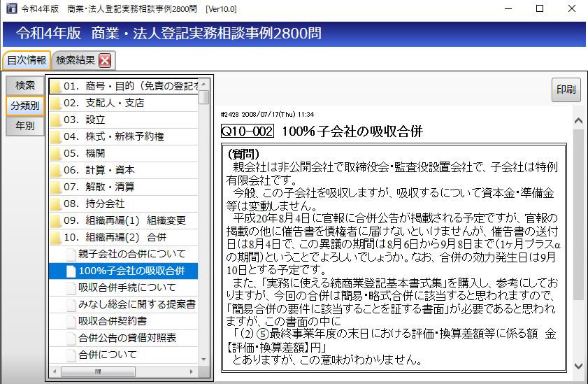Close the 検索結果 tab with red X

pos(105,60)
